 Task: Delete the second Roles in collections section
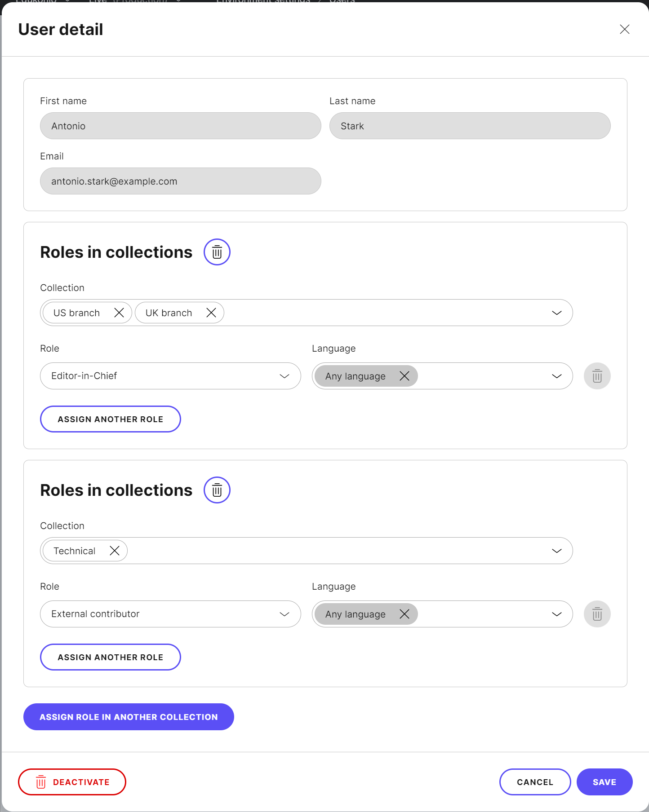[x=217, y=490]
